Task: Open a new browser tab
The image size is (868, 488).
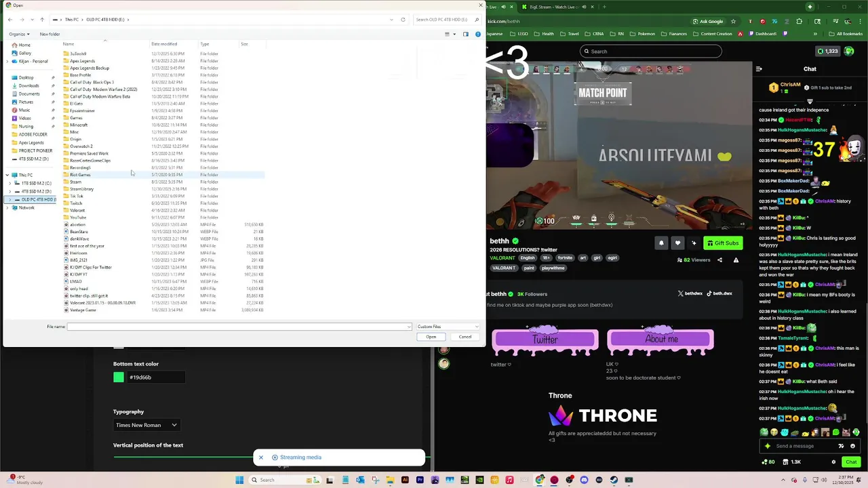Action: [604, 7]
